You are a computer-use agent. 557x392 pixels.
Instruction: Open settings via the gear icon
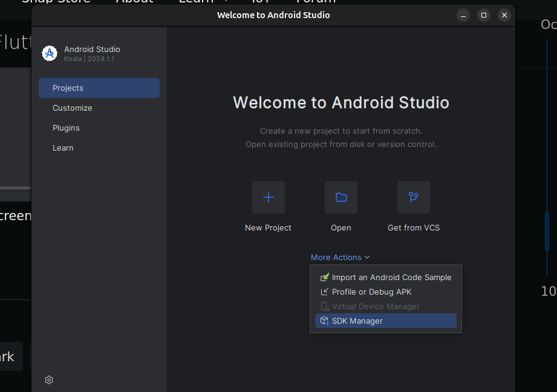point(49,380)
